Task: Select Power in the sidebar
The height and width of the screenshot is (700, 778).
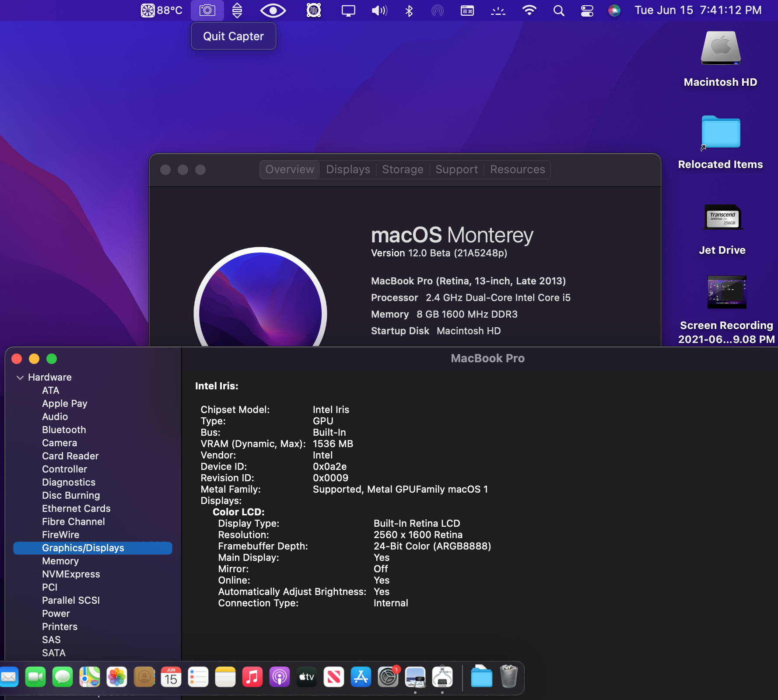Action: point(56,613)
